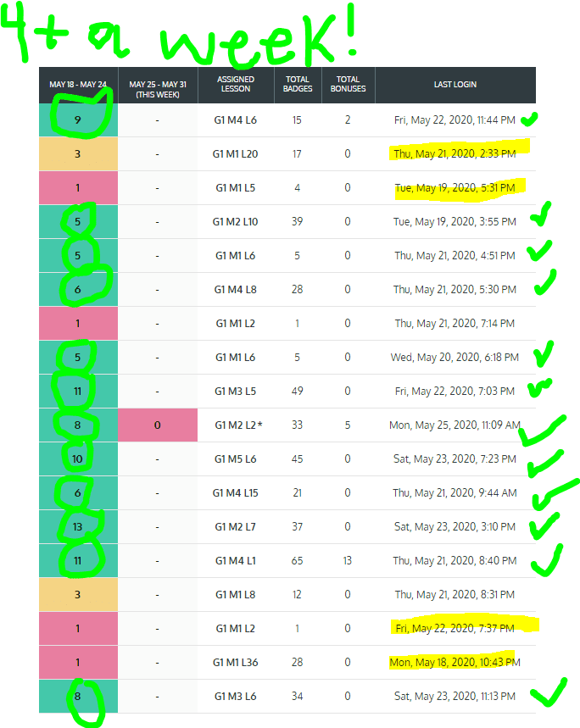Click the highlighted Tue, May 19, 5:31 PM login

pos(457,188)
